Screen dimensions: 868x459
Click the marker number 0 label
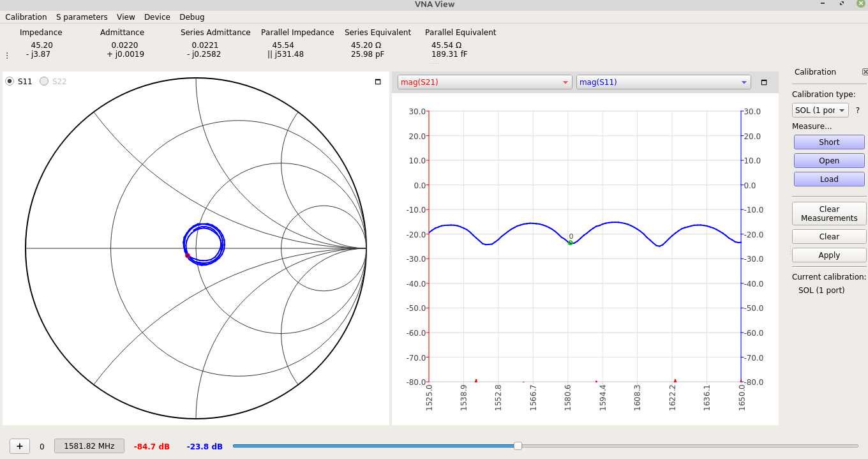coord(571,236)
